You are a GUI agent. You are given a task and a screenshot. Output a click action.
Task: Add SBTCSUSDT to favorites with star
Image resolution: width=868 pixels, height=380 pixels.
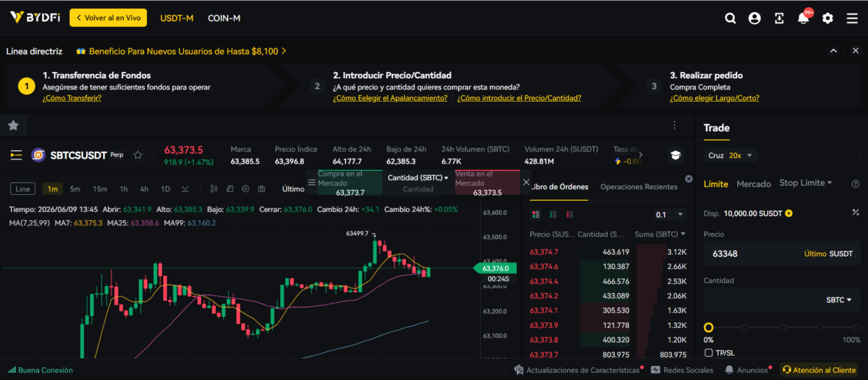(138, 155)
